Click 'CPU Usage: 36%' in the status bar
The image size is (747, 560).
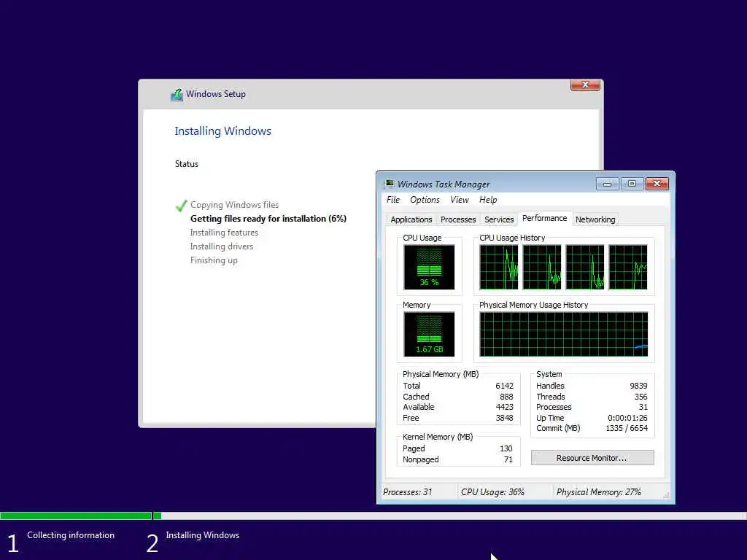tap(492, 492)
